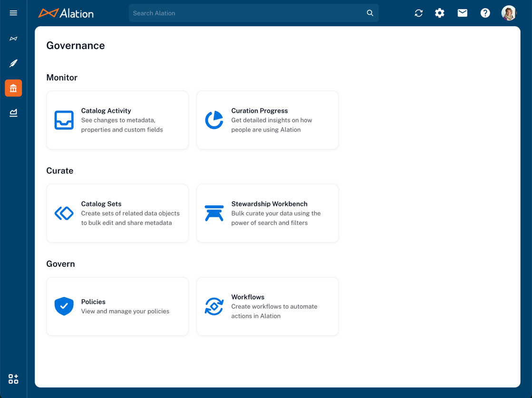This screenshot has width=532, height=398.
Task: Open the Compose quill icon in sidebar
Action: pyautogui.click(x=13, y=63)
